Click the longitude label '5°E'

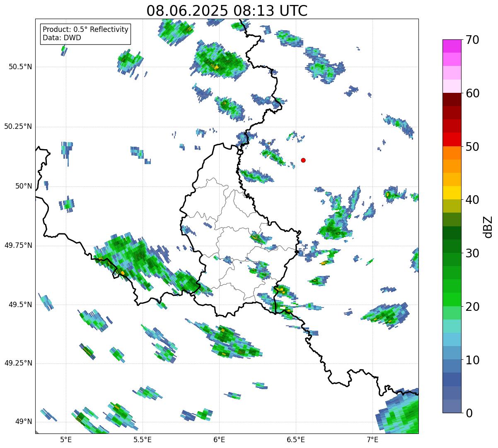(x=66, y=439)
